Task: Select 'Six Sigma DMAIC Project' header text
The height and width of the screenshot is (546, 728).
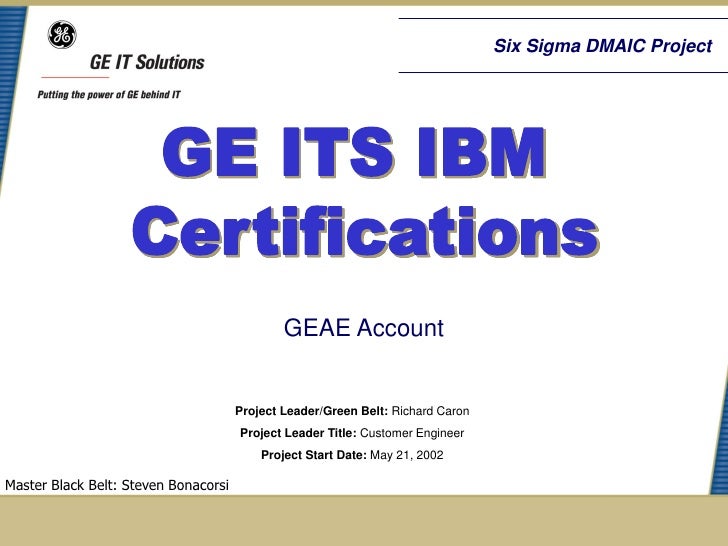Action: [x=603, y=46]
